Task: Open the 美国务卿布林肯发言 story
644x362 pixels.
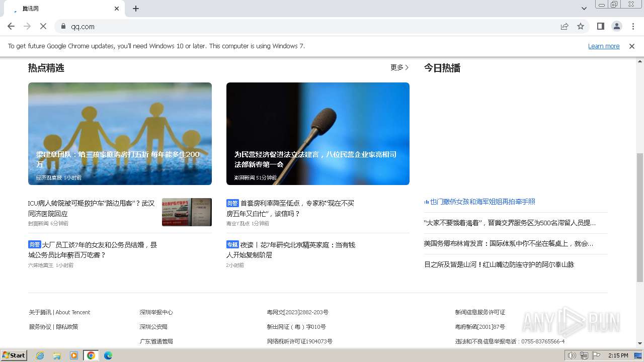Action: tap(509, 243)
